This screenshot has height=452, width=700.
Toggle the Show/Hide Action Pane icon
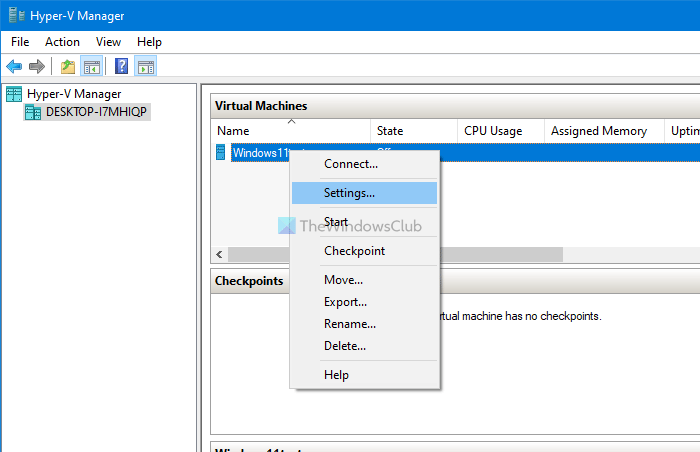[x=146, y=67]
